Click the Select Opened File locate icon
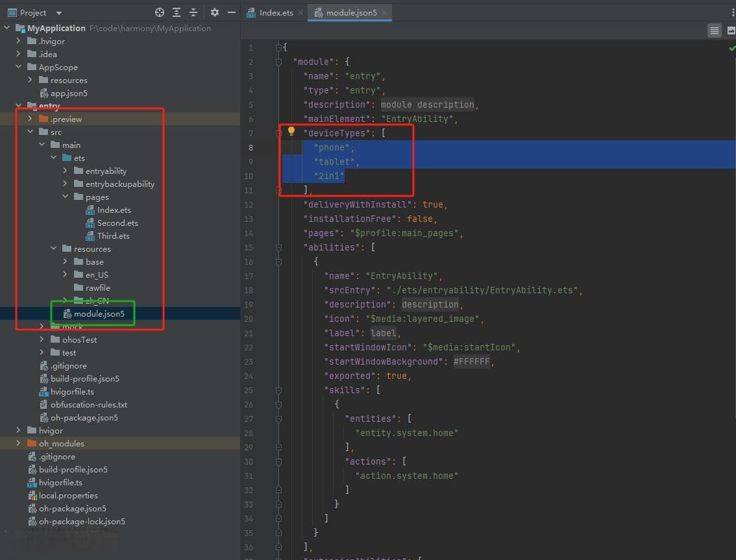Image resolution: width=736 pixels, height=560 pixels. 160,13
